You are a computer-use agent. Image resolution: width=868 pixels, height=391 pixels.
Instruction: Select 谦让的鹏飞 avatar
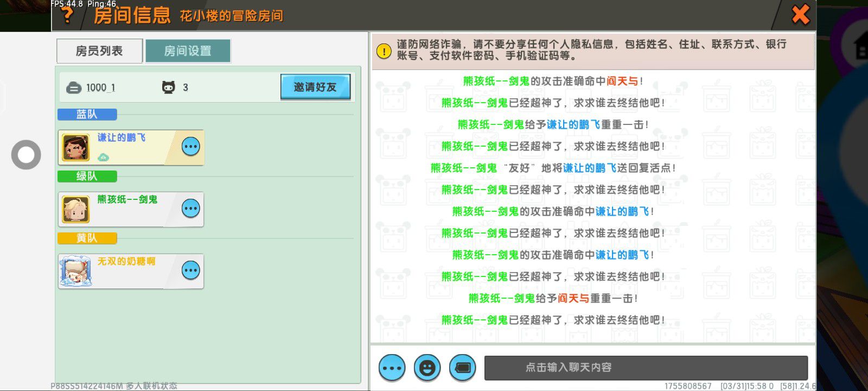click(x=75, y=148)
